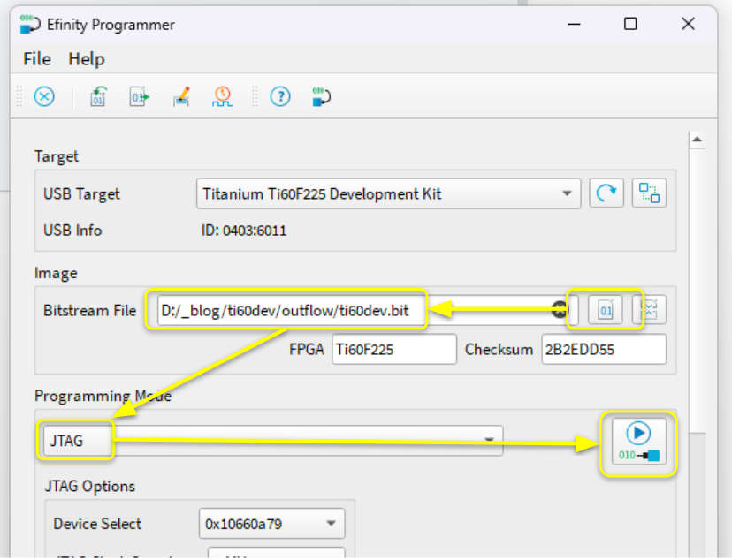Click the Bitstream File path field
Viewport: 732px width, 560px height.
point(368,310)
